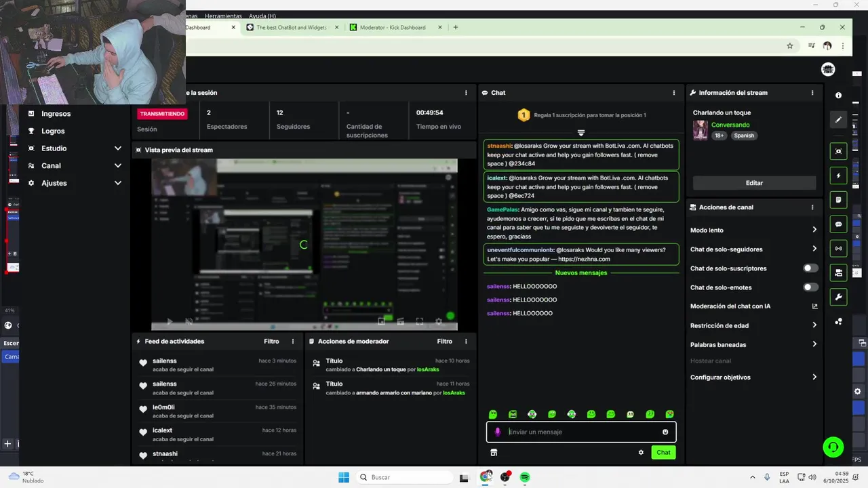Open the Ayuda (H) menu
Screen dimensions: 868x488
pyautogui.click(x=262, y=16)
